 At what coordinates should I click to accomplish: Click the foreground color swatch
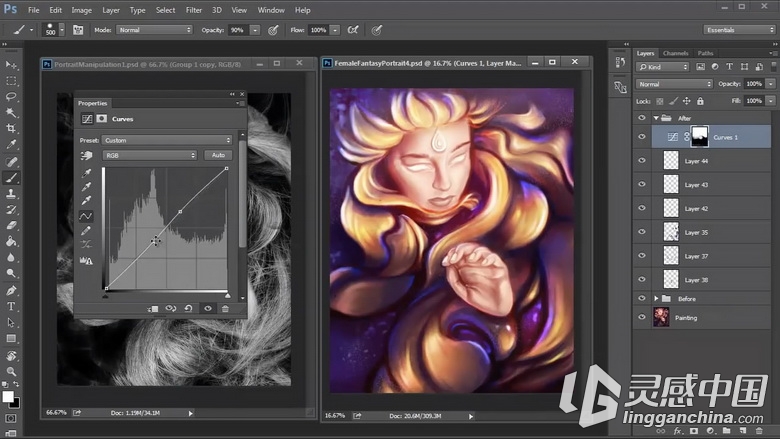tap(7, 396)
